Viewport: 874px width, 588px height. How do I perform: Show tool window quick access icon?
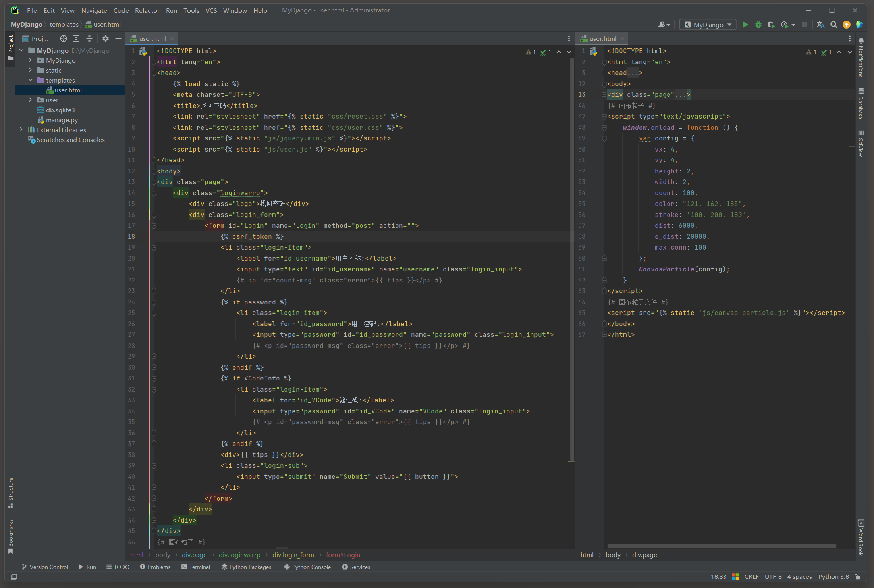[x=14, y=576]
